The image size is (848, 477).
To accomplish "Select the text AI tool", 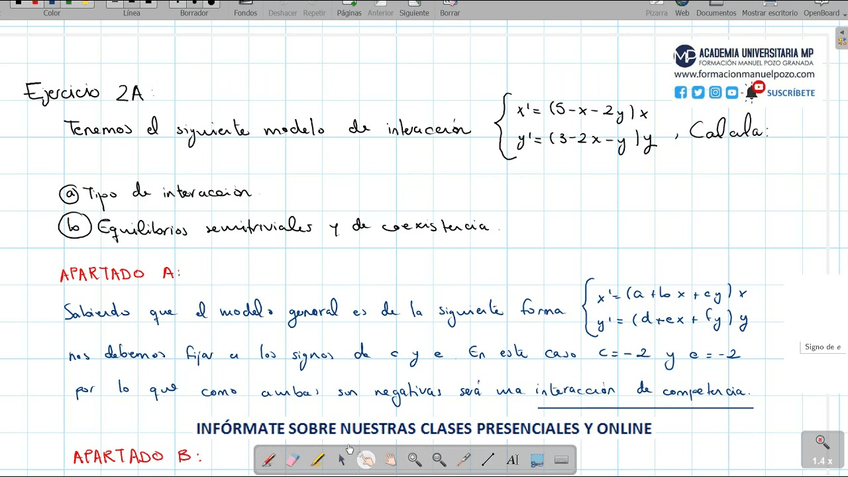I will pos(513,460).
